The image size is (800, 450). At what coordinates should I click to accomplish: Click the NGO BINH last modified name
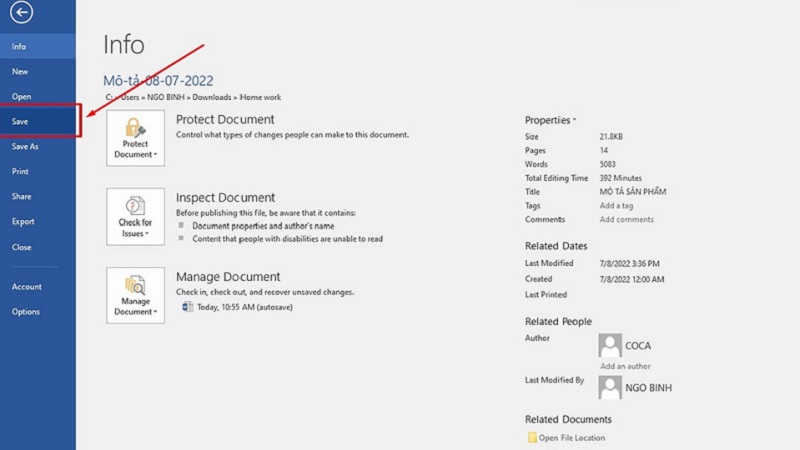tap(648, 388)
